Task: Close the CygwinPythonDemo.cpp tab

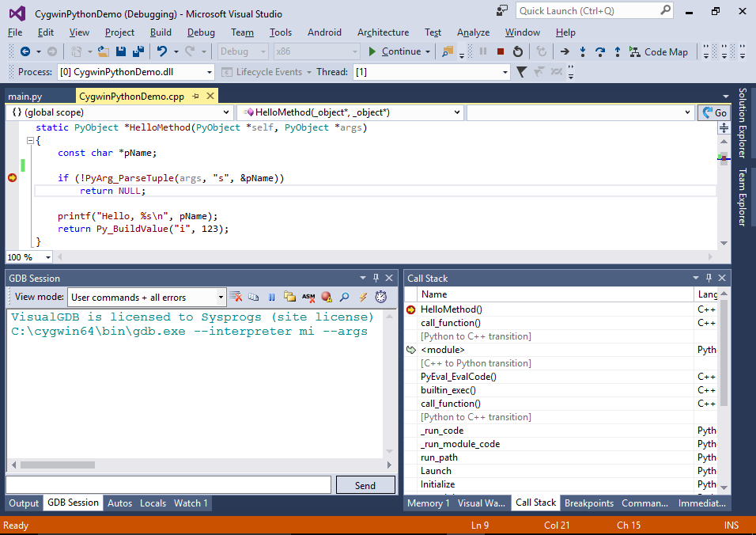Action: click(210, 96)
